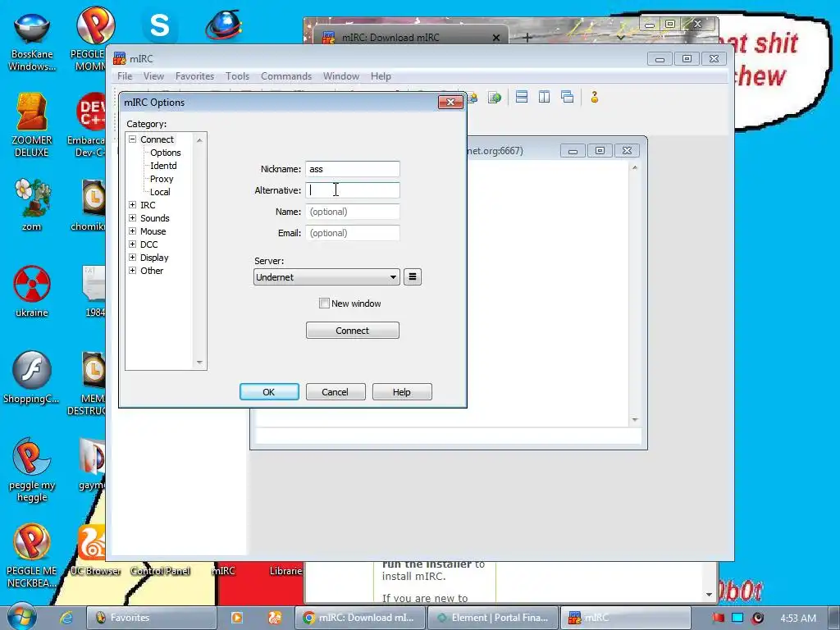Open the File menu in mIRC
This screenshot has height=630, width=840.
click(125, 76)
